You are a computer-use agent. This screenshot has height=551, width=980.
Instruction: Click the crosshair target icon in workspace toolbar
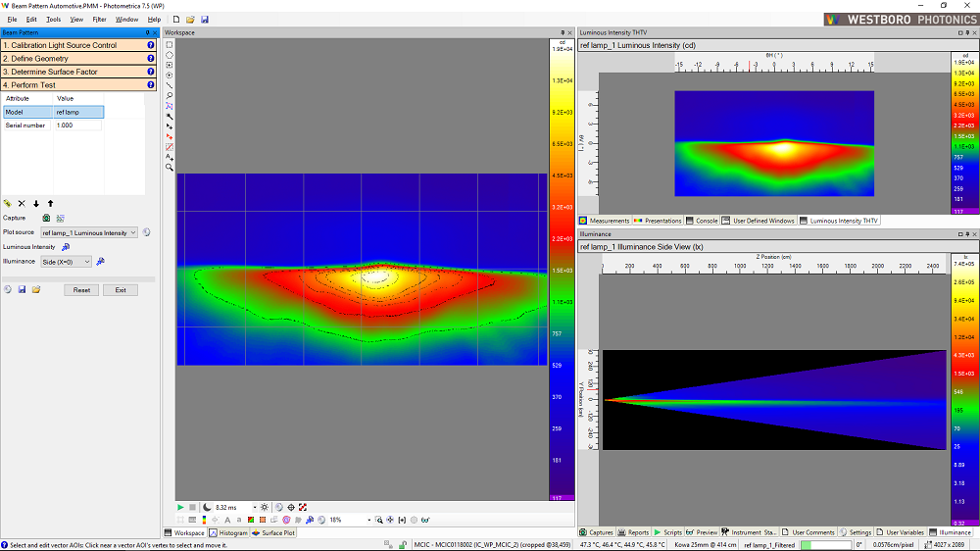pos(291,507)
